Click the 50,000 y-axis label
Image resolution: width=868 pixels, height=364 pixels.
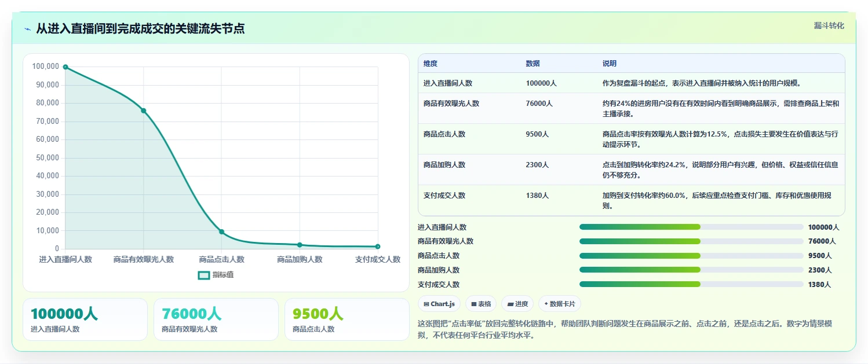click(x=48, y=157)
